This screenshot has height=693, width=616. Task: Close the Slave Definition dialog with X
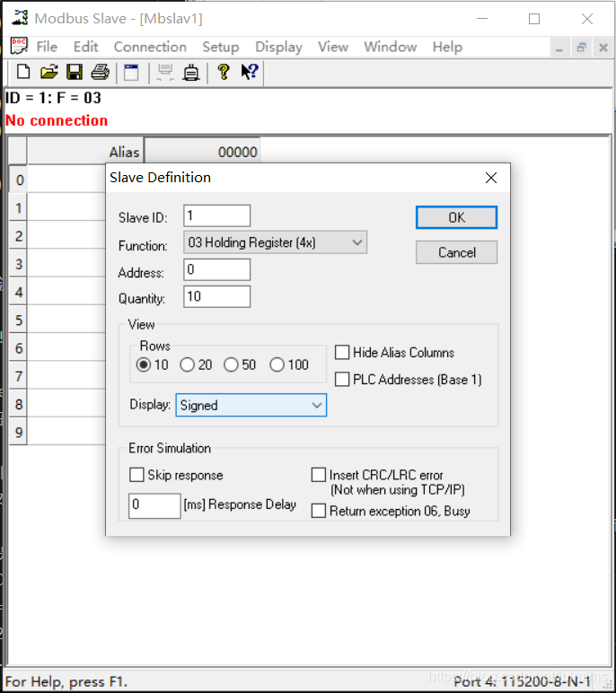491,178
